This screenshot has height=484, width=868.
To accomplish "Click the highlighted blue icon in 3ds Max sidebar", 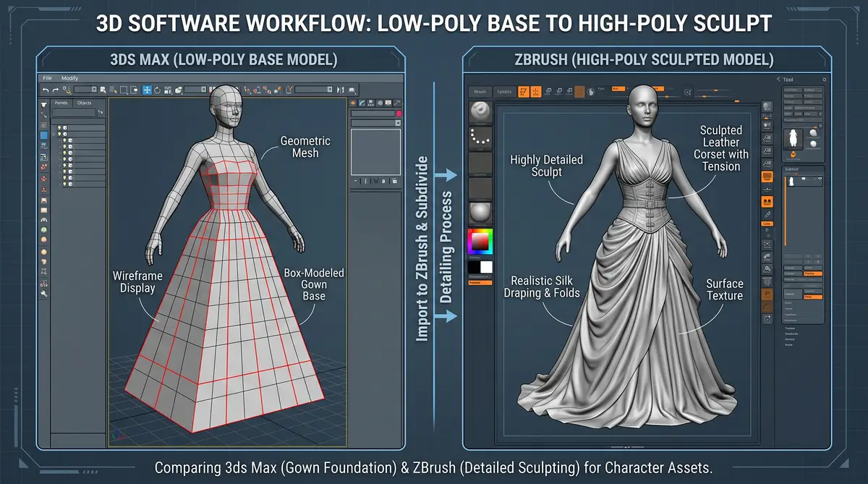I will coord(44,135).
